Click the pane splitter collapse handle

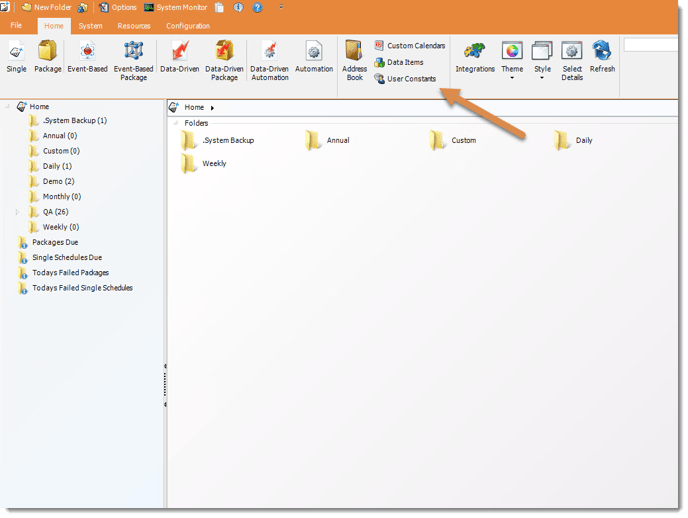[x=165, y=385]
